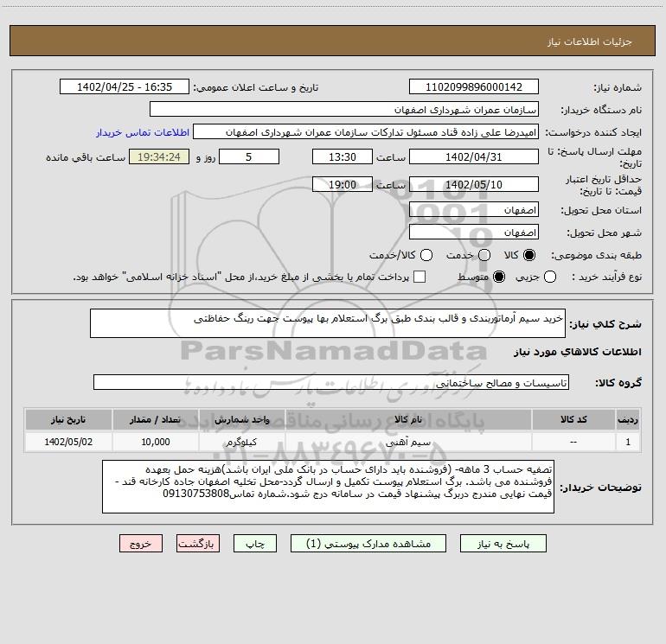This screenshot has height=644, width=666.
Task: Click the response deadline date 1402/04/31
Action: click(x=474, y=156)
